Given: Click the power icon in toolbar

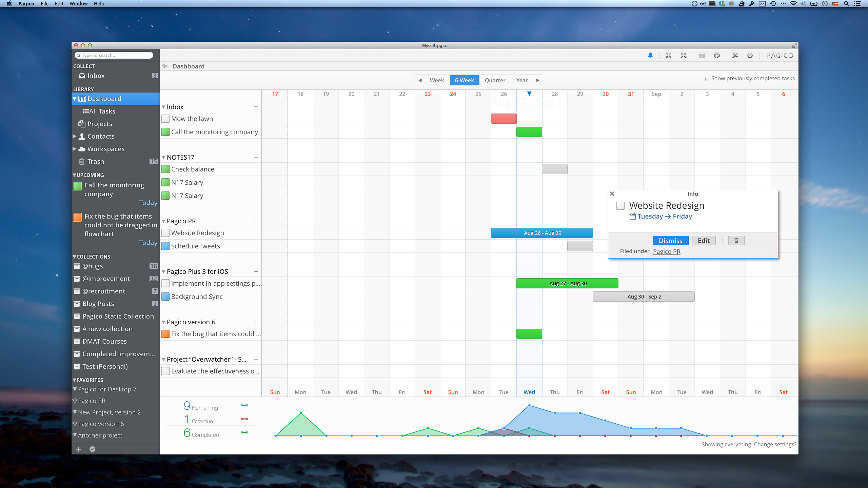Looking at the screenshot, I should click(750, 56).
